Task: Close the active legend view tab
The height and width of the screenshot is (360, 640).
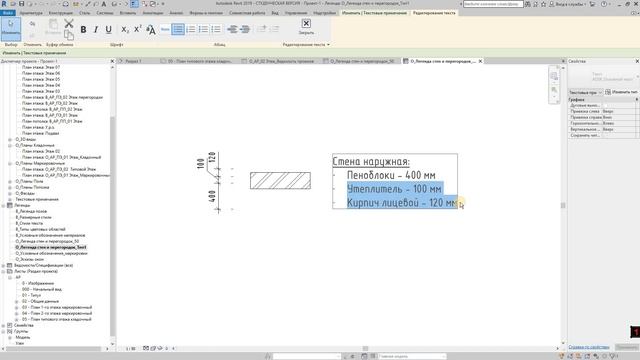Action: click(480, 61)
